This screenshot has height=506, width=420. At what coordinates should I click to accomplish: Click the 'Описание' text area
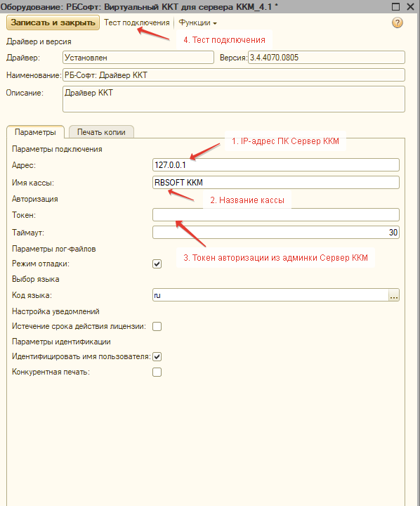tap(234, 99)
